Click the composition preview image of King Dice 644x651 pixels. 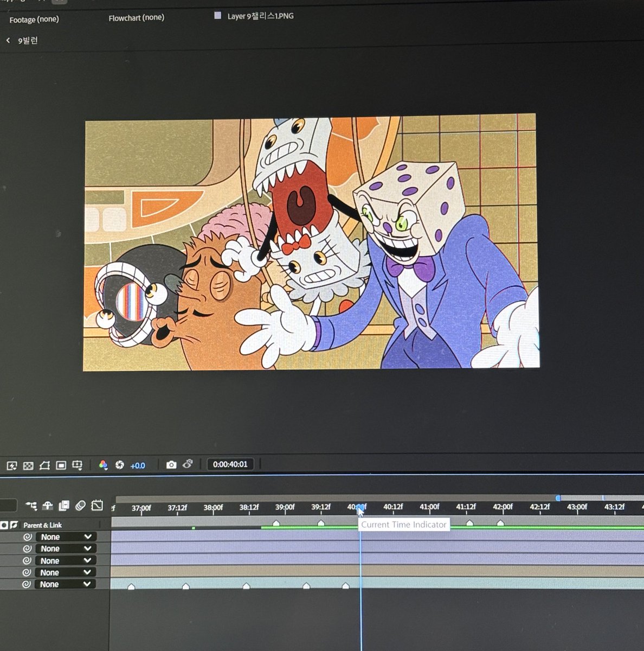[x=311, y=242]
